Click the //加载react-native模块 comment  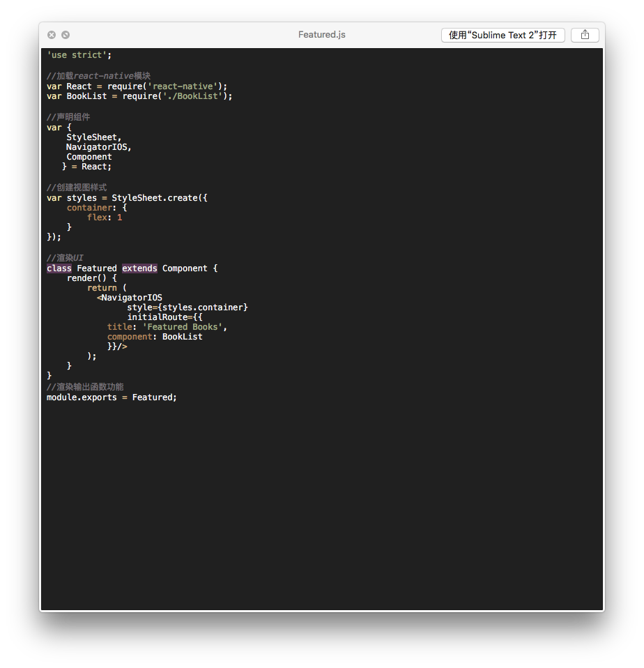[98, 76]
